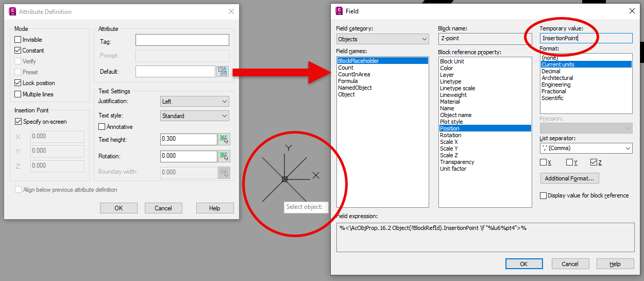Select (none) in Format list
Image resolution: width=644 pixels, height=281 pixels.
tap(550, 58)
